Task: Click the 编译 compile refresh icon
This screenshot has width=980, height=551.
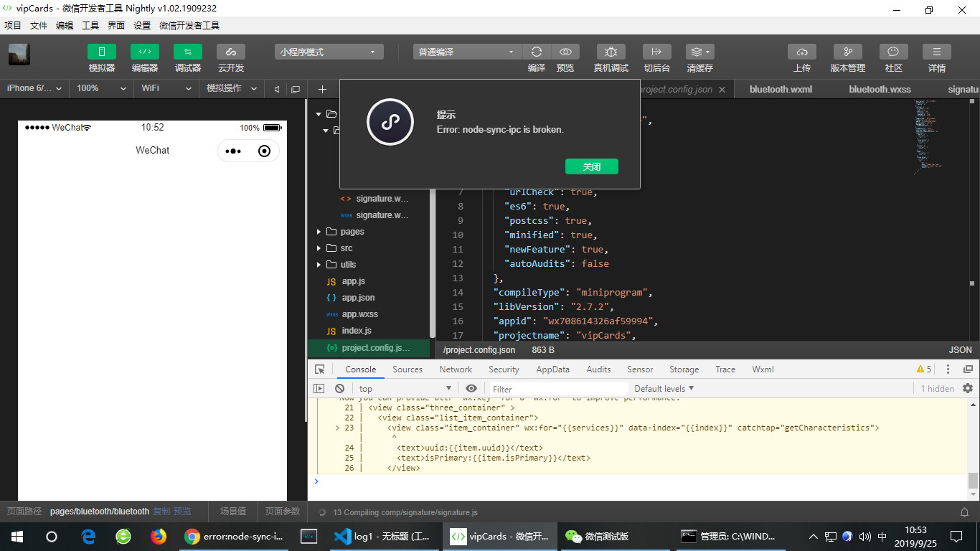Action: [x=537, y=52]
